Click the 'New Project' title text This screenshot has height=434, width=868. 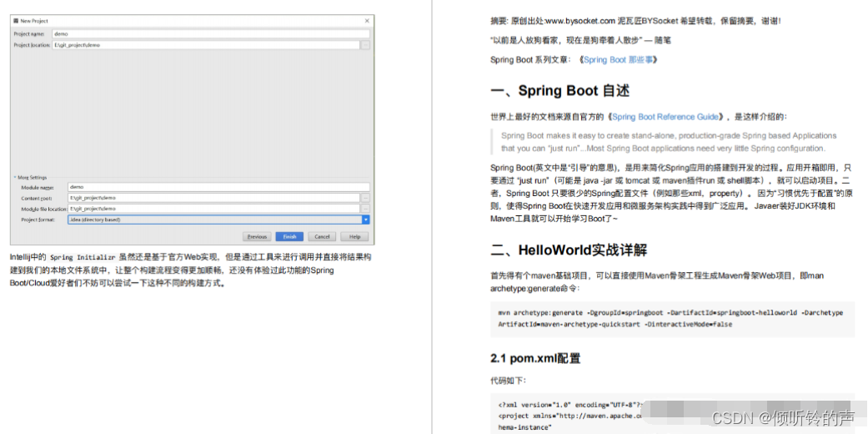tap(34, 21)
